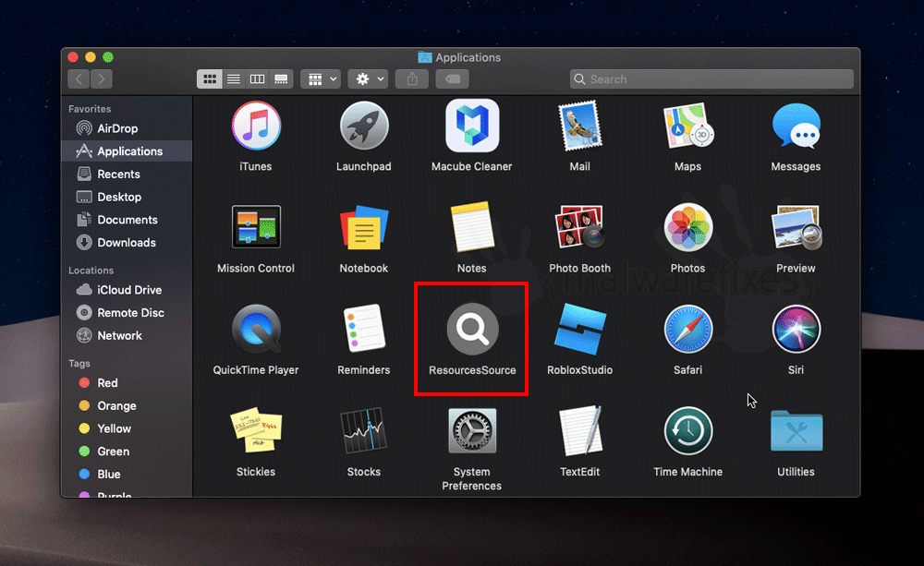Click the Stickies notes icon
The height and width of the screenshot is (566, 924).
click(x=256, y=430)
